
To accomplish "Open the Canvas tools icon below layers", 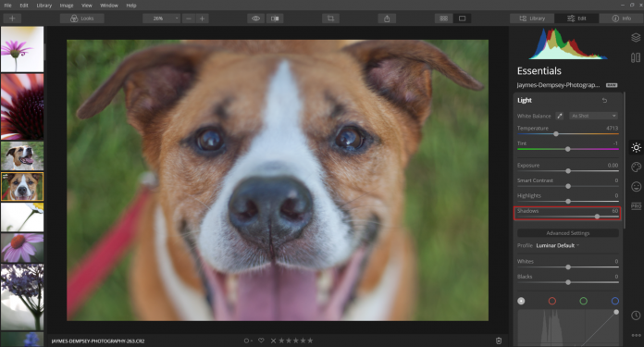I will (636, 57).
